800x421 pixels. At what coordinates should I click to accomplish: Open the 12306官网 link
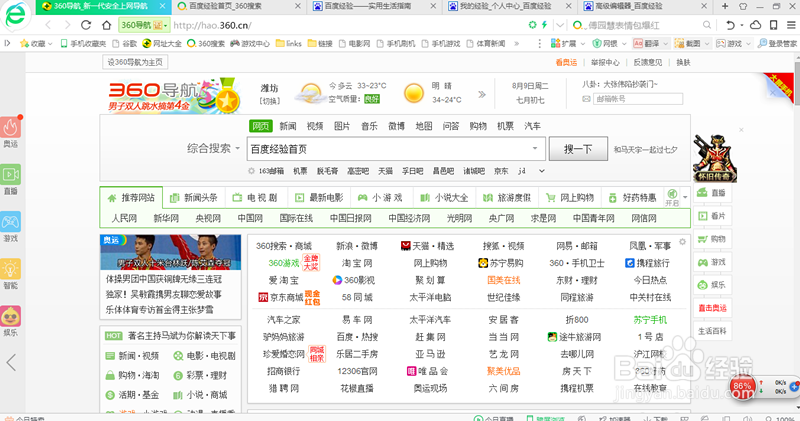[x=357, y=371]
